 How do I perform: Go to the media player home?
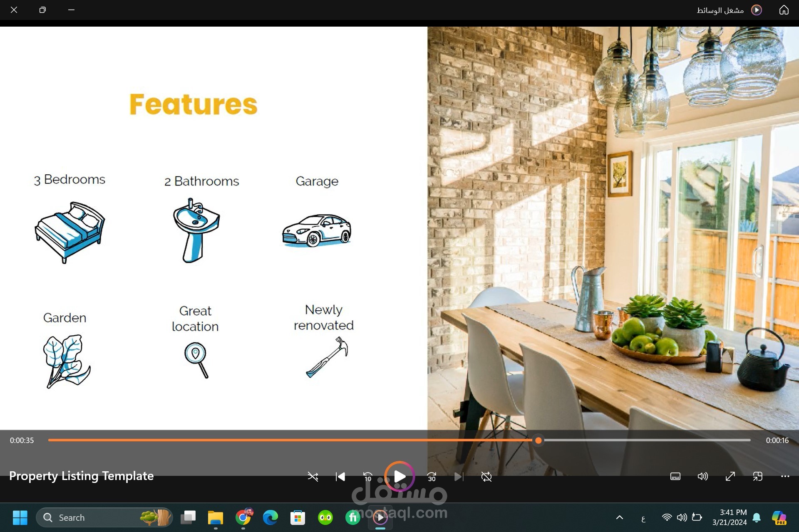pyautogui.click(x=784, y=10)
